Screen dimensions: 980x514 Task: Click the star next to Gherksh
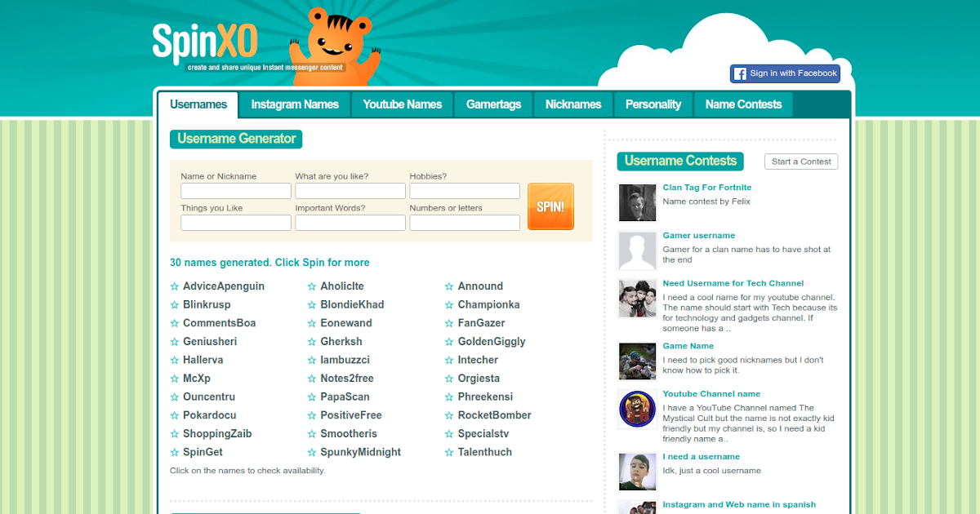point(312,342)
